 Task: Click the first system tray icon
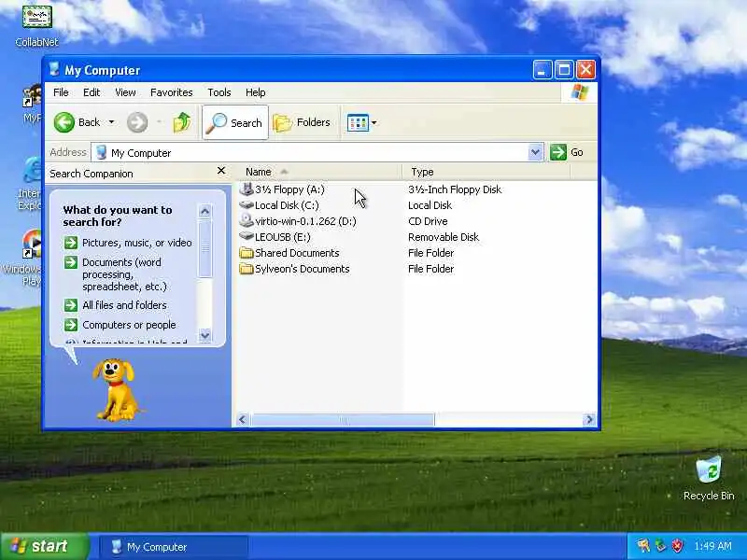(643, 546)
